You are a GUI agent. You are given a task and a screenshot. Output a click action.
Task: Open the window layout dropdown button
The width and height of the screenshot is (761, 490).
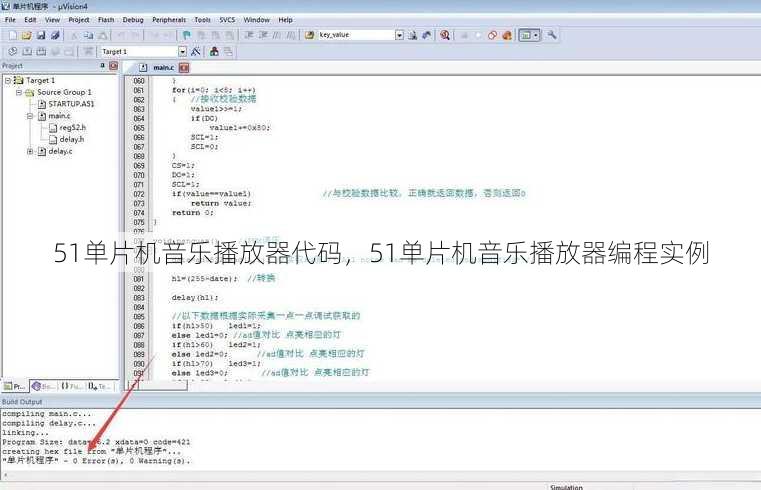point(529,35)
